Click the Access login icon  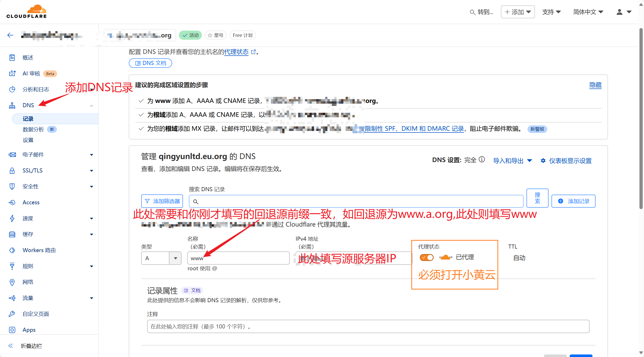(12, 203)
